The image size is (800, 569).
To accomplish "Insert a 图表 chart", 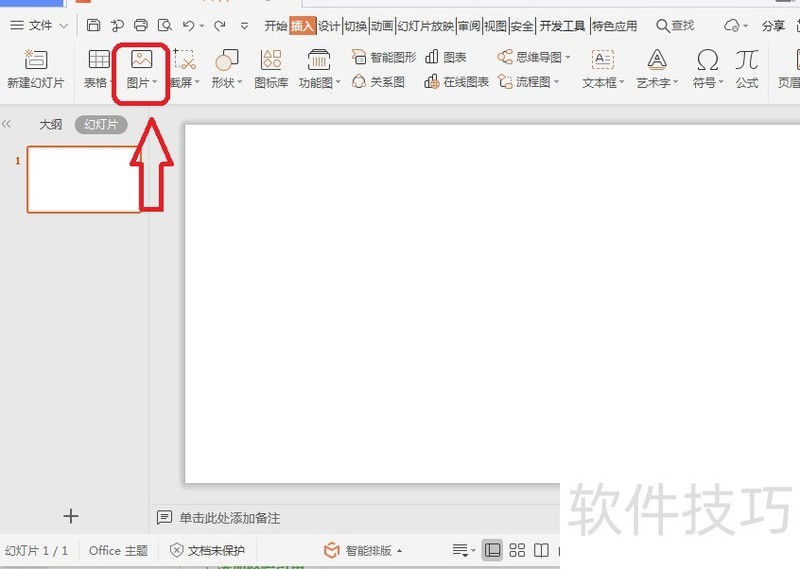I will point(445,57).
